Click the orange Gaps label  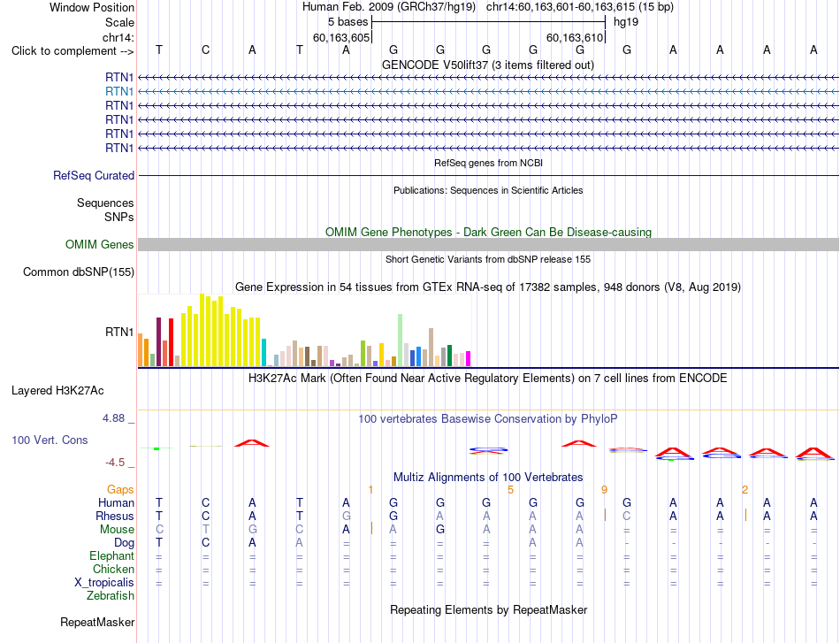(120, 489)
